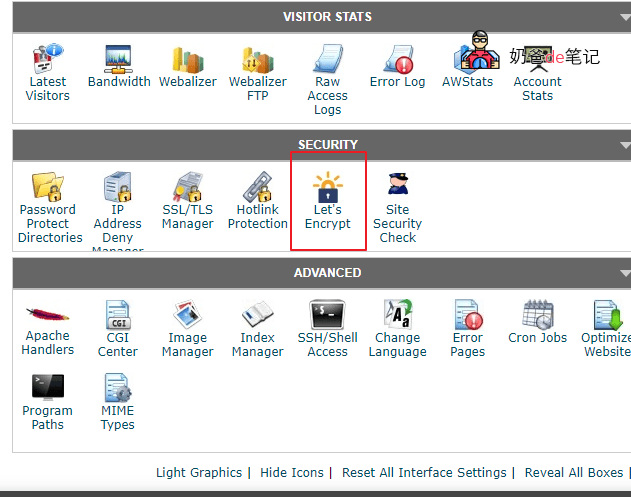
Task: Collapse the Advanced section arrow
Action: coord(625,273)
